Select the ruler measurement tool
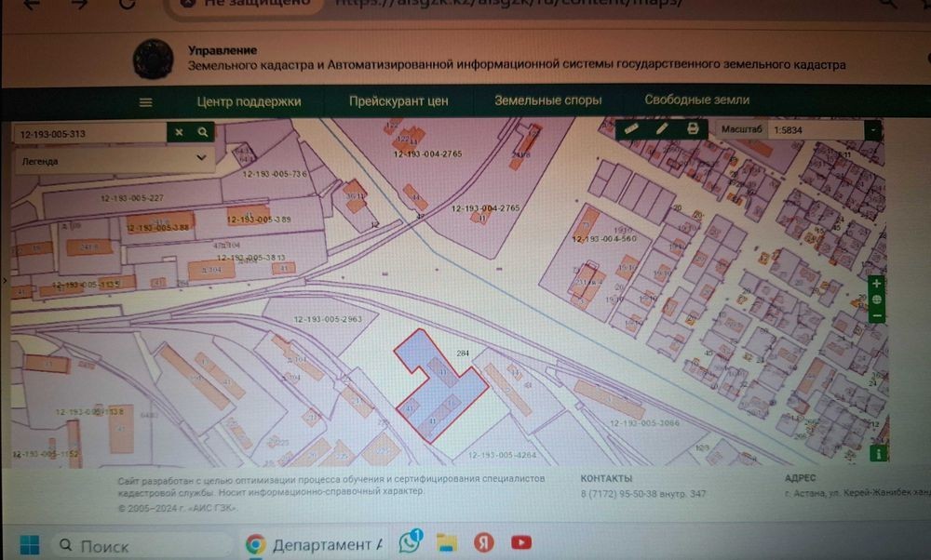 pos(631,128)
